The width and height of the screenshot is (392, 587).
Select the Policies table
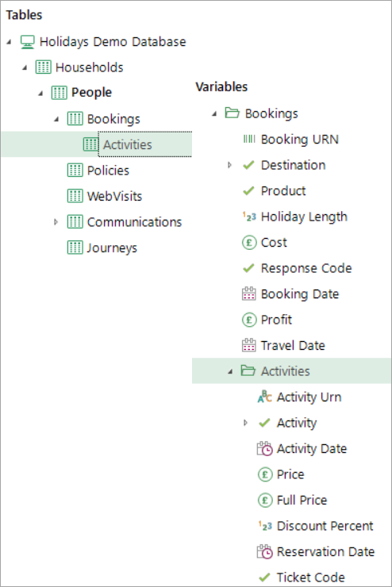pyautogui.click(x=98, y=171)
